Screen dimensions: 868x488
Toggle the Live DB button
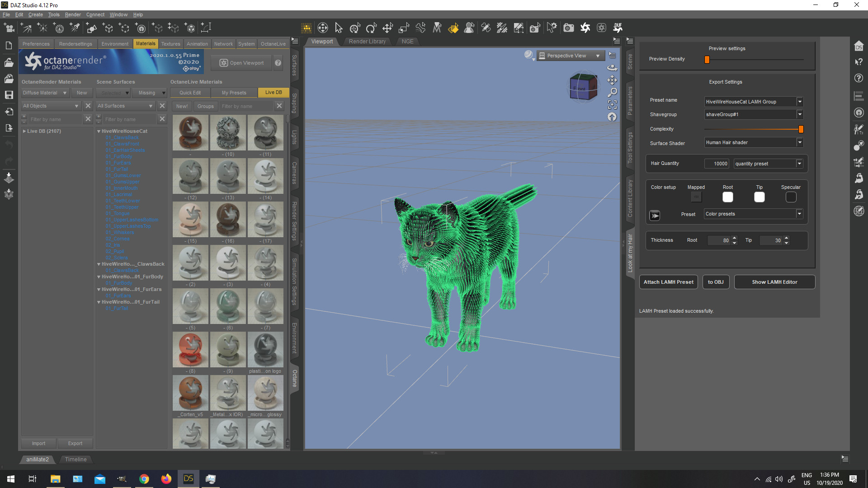pos(273,93)
